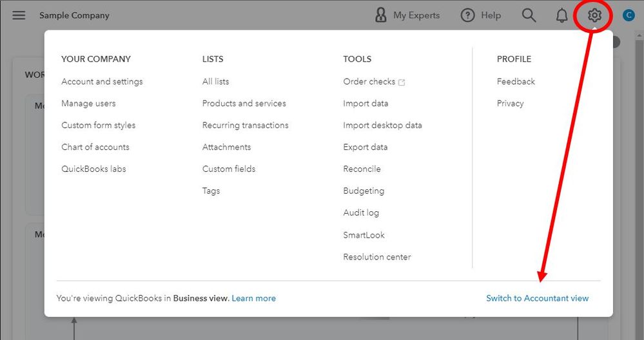
Task: Open Resolution center
Action: pyautogui.click(x=377, y=257)
